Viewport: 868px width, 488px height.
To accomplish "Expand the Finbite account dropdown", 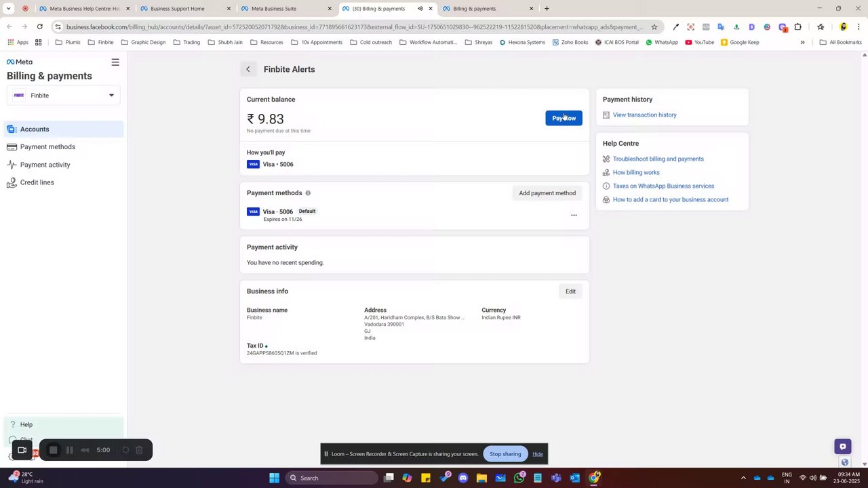I will (64, 96).
